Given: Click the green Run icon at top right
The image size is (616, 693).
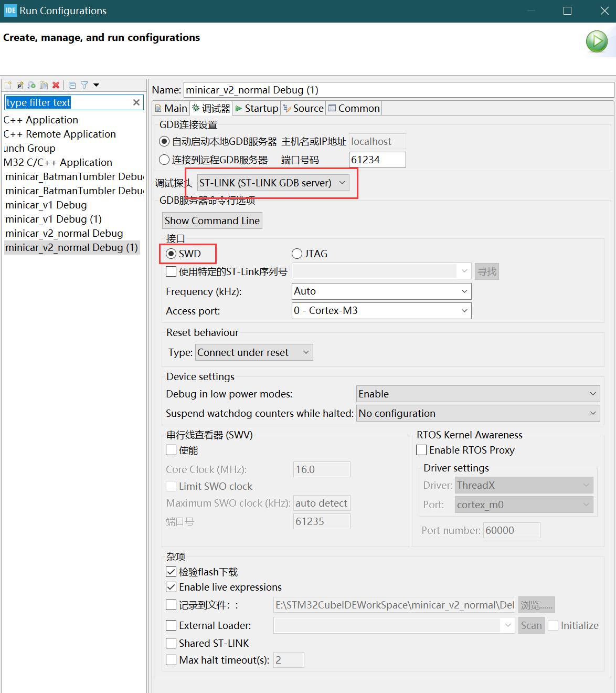Looking at the screenshot, I should tap(597, 41).
